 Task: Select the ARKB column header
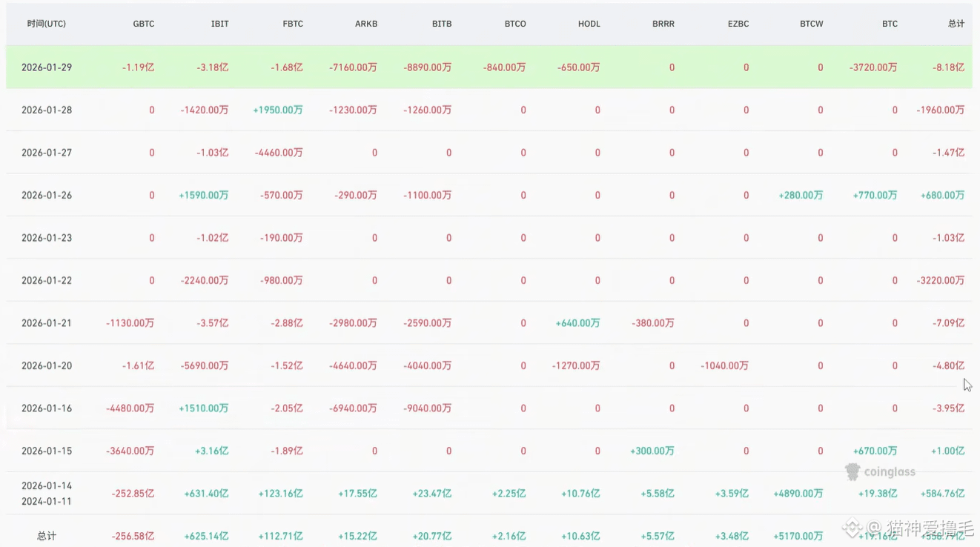pyautogui.click(x=366, y=24)
